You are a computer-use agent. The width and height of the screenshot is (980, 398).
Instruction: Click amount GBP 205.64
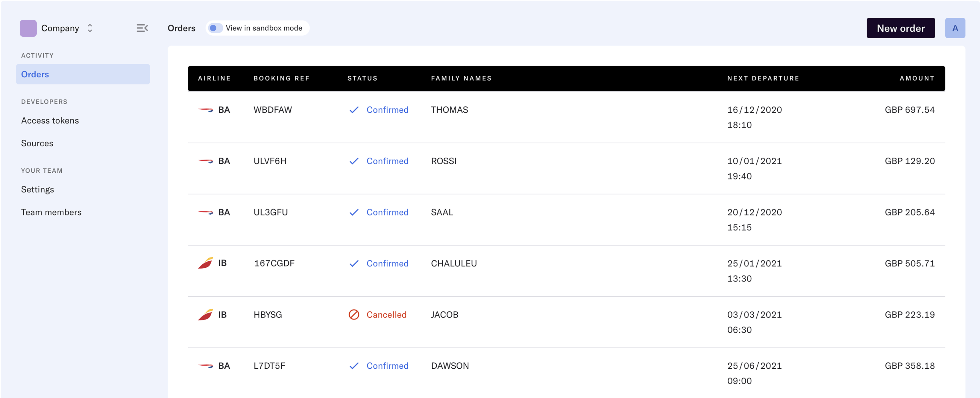click(910, 212)
